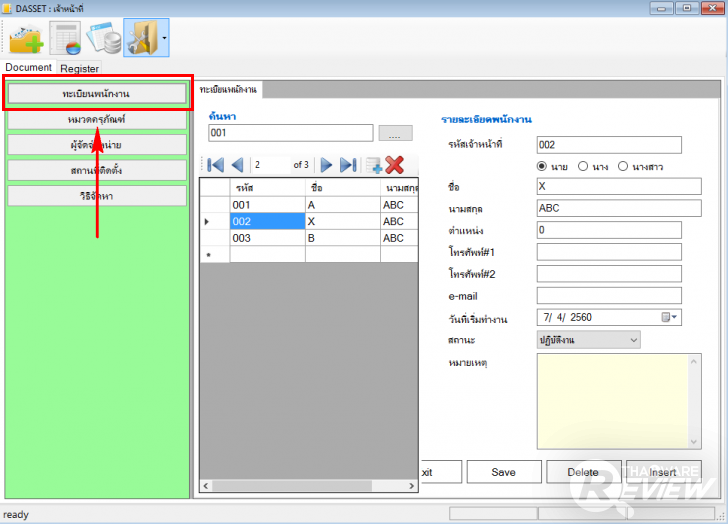Viewport: 728px width, 524px height.
Task: Click the นามสกุล column header
Action: point(399,188)
